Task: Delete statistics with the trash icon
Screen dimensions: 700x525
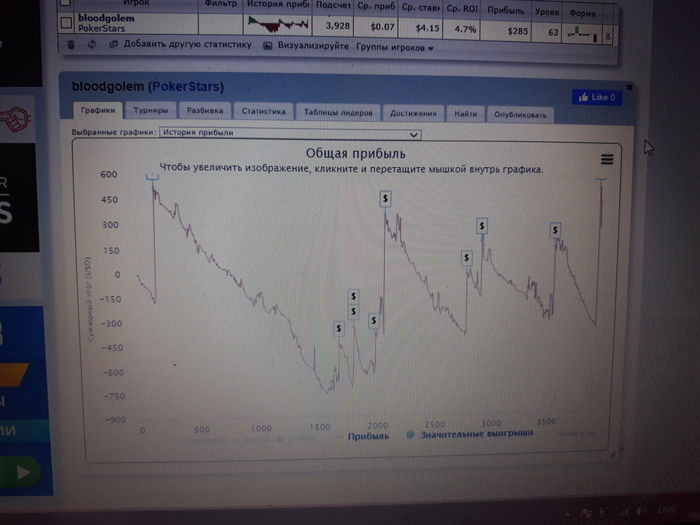Action: (x=71, y=44)
